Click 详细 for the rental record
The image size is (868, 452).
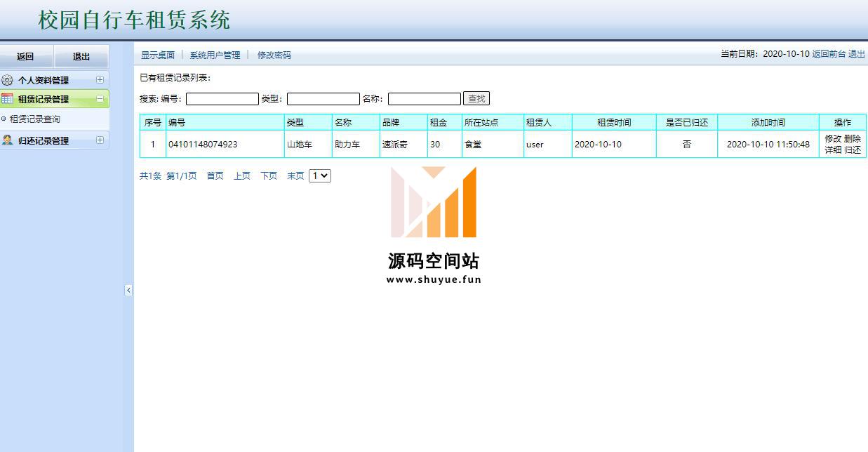pos(833,149)
